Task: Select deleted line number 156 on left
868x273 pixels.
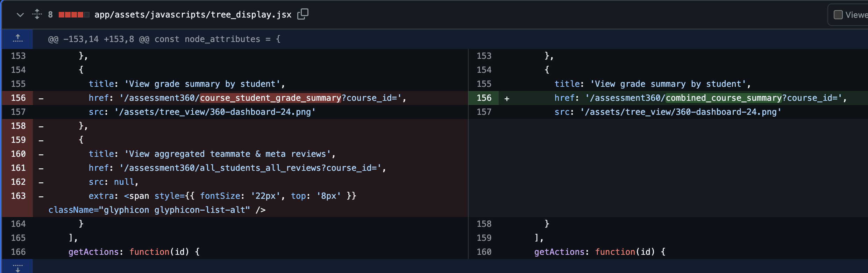Action: [18, 98]
